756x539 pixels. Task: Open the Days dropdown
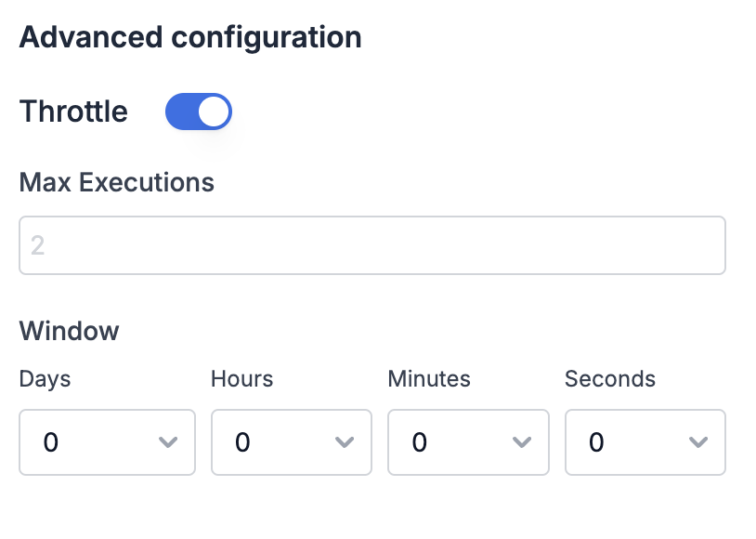click(107, 442)
